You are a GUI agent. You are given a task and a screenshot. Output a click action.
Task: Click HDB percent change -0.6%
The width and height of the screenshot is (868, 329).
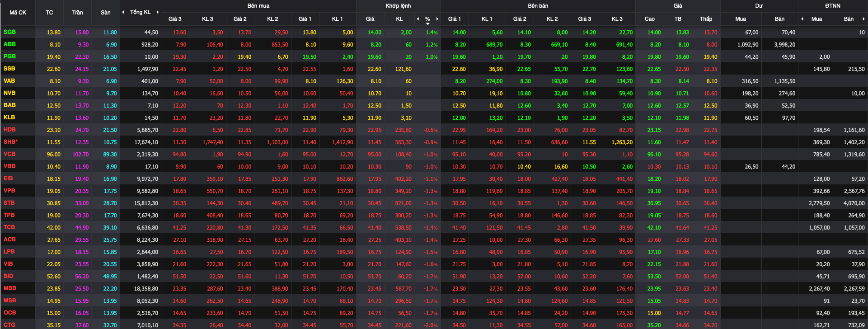tap(431, 130)
